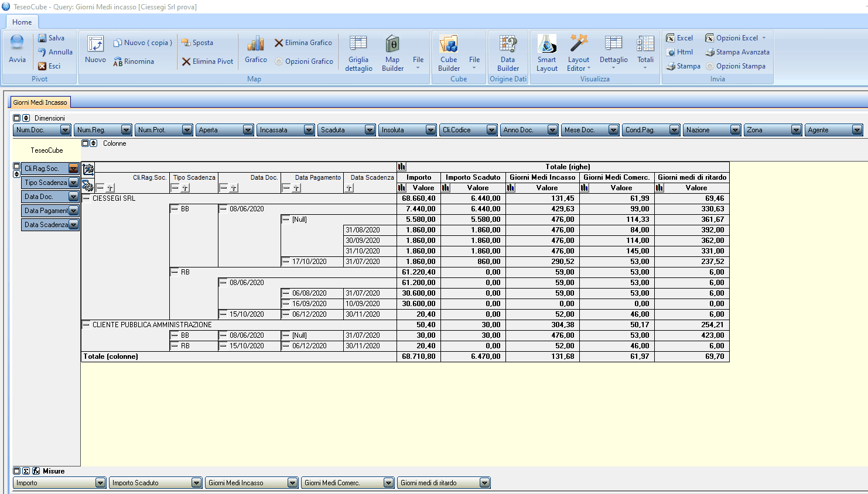Toggle the Colonne panel box icon
Image resolution: width=868 pixels, height=494 pixels.
(85, 143)
